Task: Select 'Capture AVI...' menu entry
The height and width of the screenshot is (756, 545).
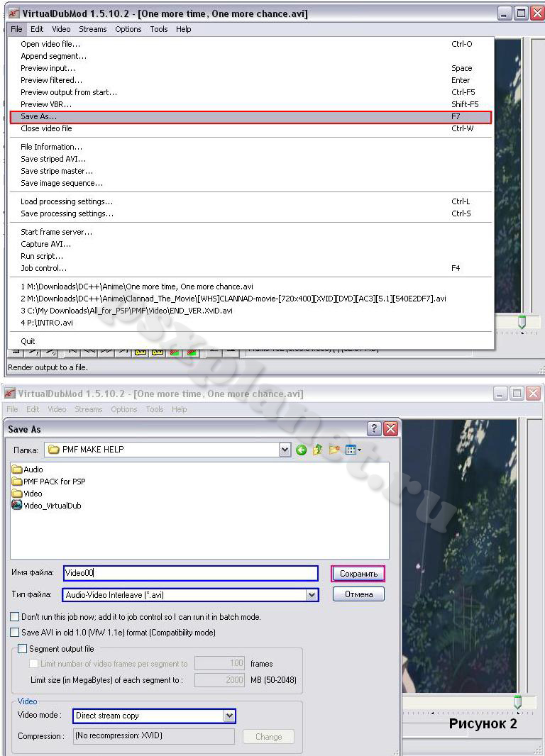Action: click(x=251, y=243)
